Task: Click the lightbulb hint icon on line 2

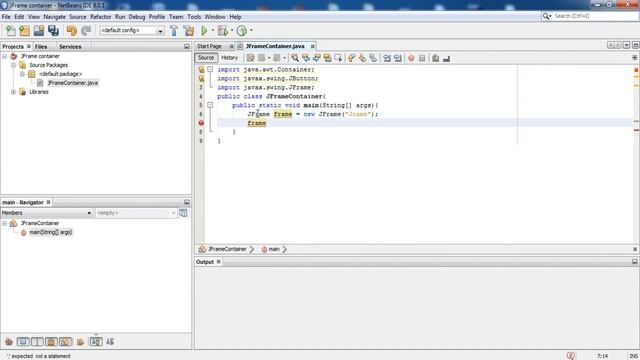Action: coord(201,78)
